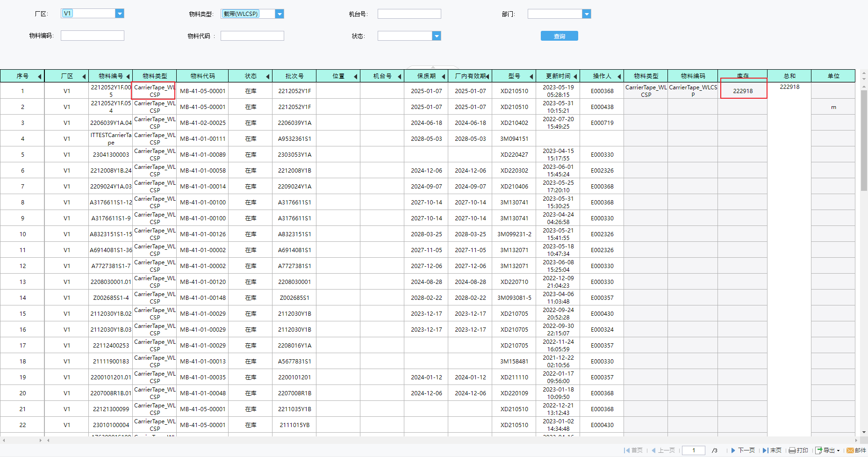This screenshot has width=868, height=457.
Task: Select operator E000719 cell
Action: pyautogui.click(x=602, y=123)
